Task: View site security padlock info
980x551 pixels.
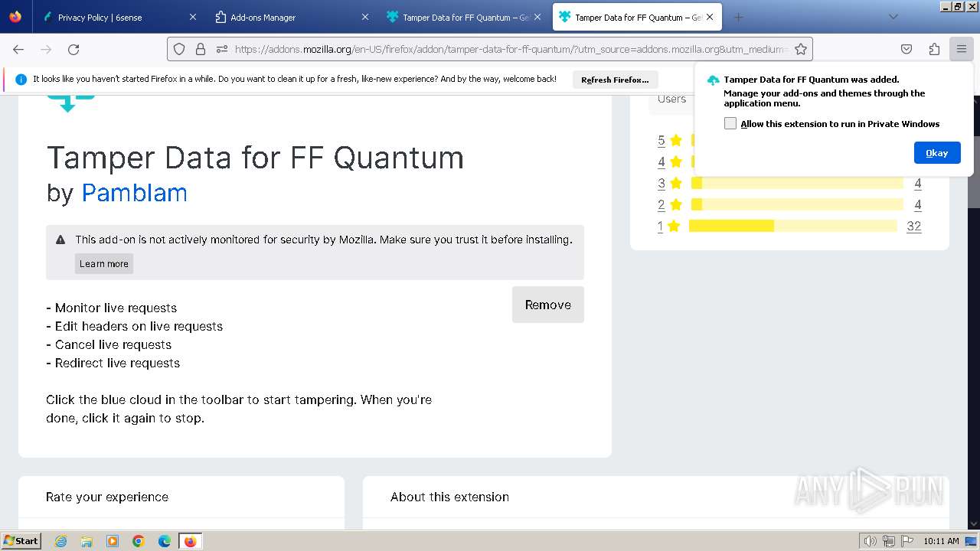Action: (201, 49)
